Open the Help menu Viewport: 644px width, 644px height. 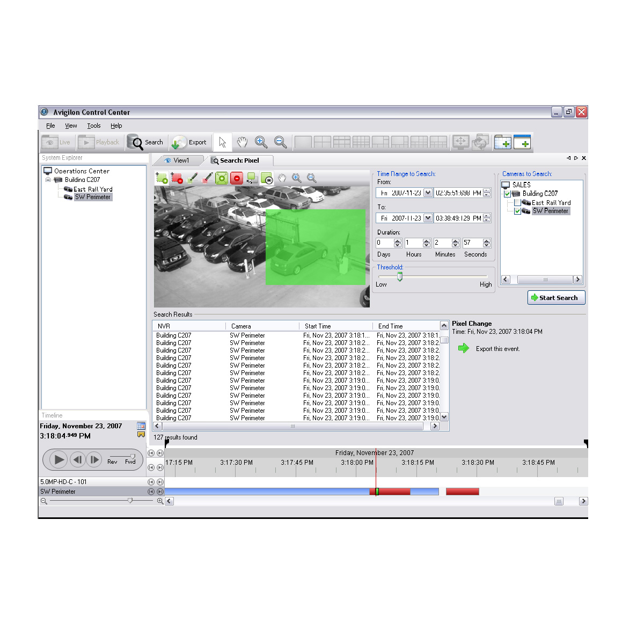[116, 126]
